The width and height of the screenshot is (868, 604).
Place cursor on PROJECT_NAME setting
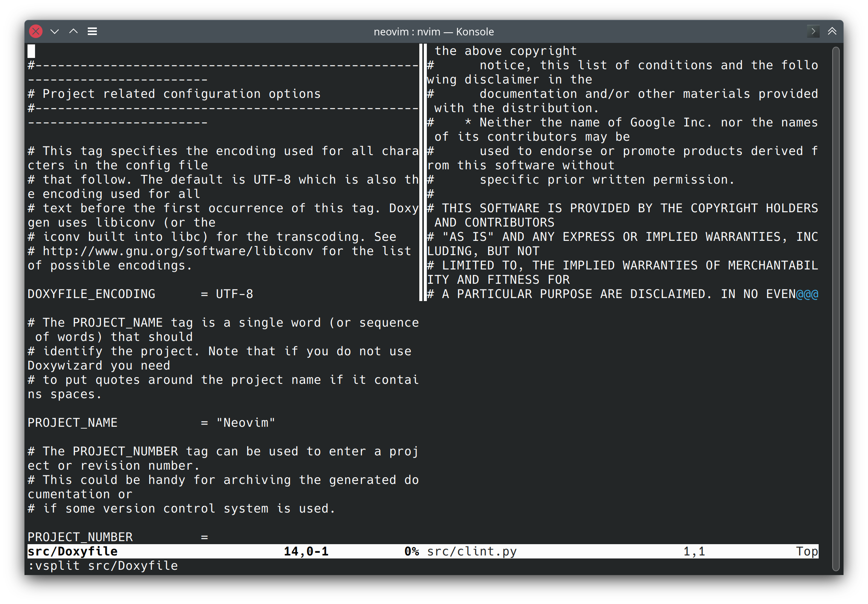pyautogui.click(x=73, y=423)
